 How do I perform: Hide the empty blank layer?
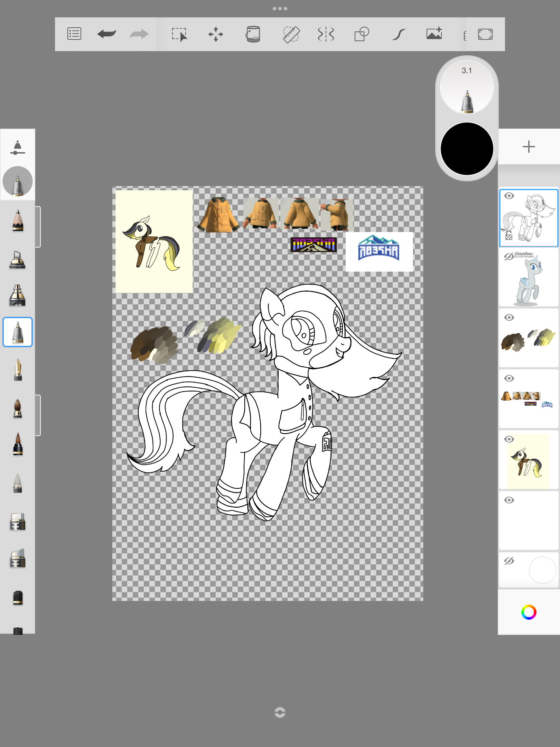(509, 500)
